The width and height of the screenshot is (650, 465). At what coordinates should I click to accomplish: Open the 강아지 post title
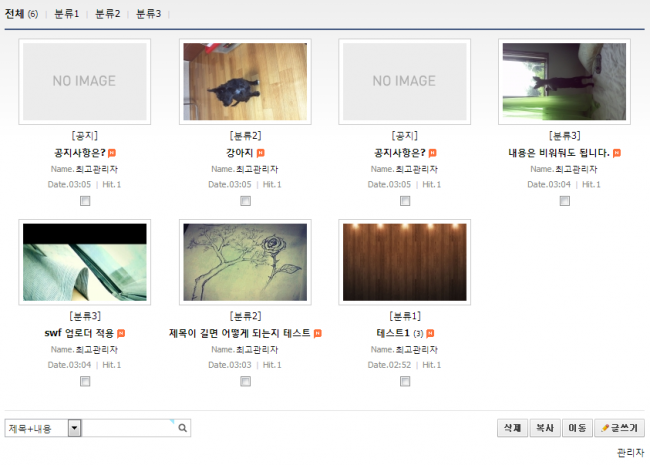point(240,153)
